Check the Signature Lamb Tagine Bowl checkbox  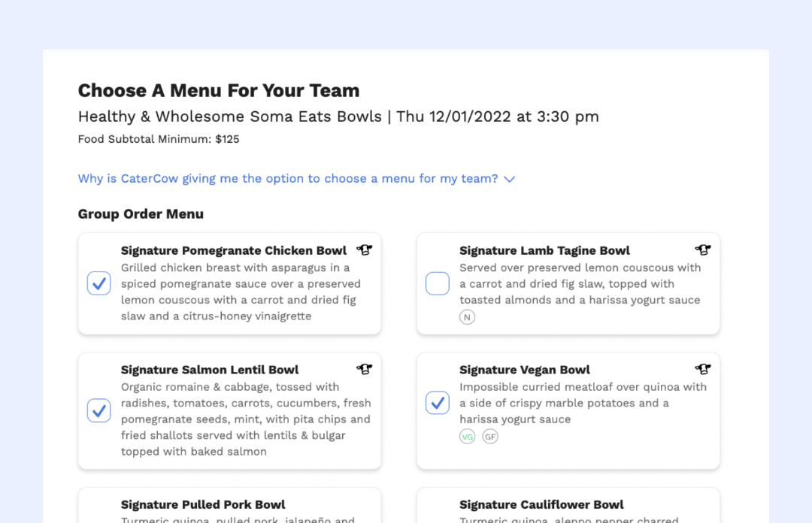(x=438, y=283)
